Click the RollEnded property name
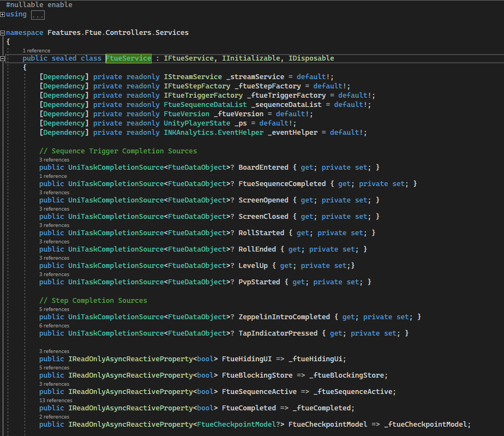Image resolution: width=504 pixels, height=436 pixels. click(257, 249)
